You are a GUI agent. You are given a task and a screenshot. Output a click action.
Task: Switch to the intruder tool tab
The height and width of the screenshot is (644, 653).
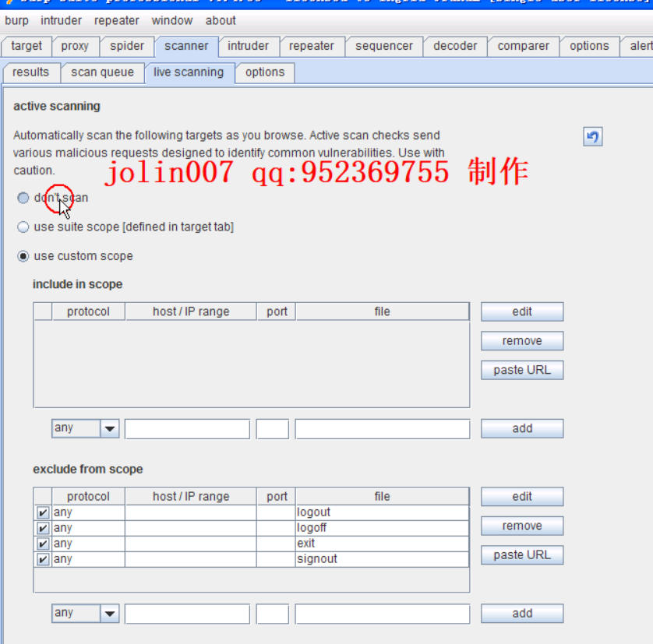(x=249, y=46)
